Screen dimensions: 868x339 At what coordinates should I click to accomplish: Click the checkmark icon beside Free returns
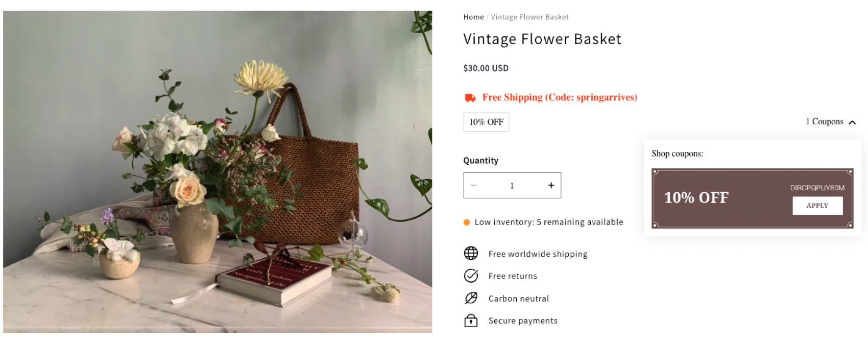pyautogui.click(x=471, y=276)
